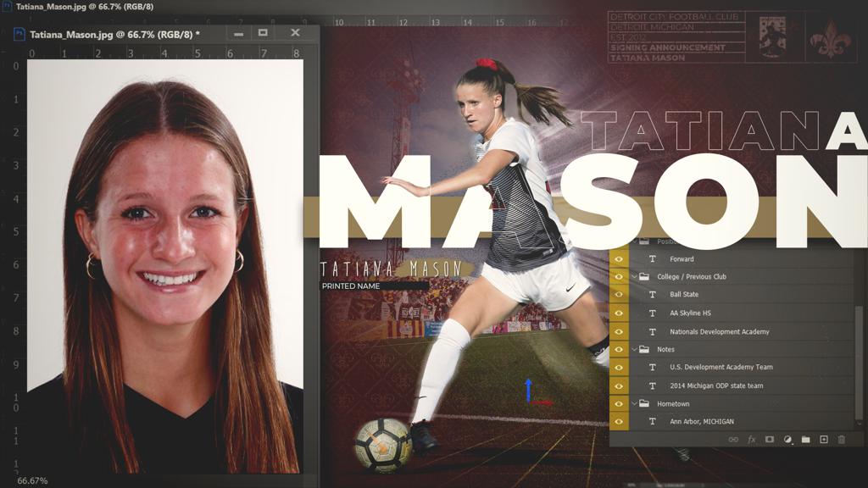Select the AA Skyline HS layer name
The width and height of the screenshot is (868, 488).
coord(690,313)
